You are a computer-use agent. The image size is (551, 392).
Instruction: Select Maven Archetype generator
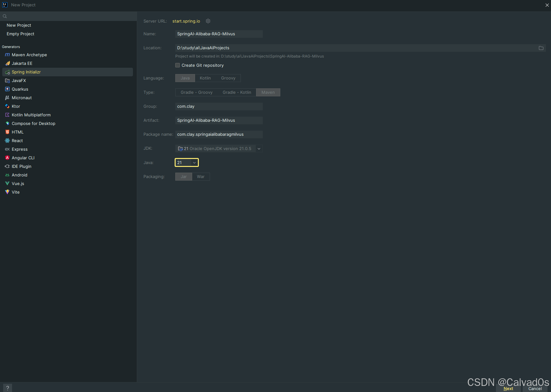click(67, 55)
